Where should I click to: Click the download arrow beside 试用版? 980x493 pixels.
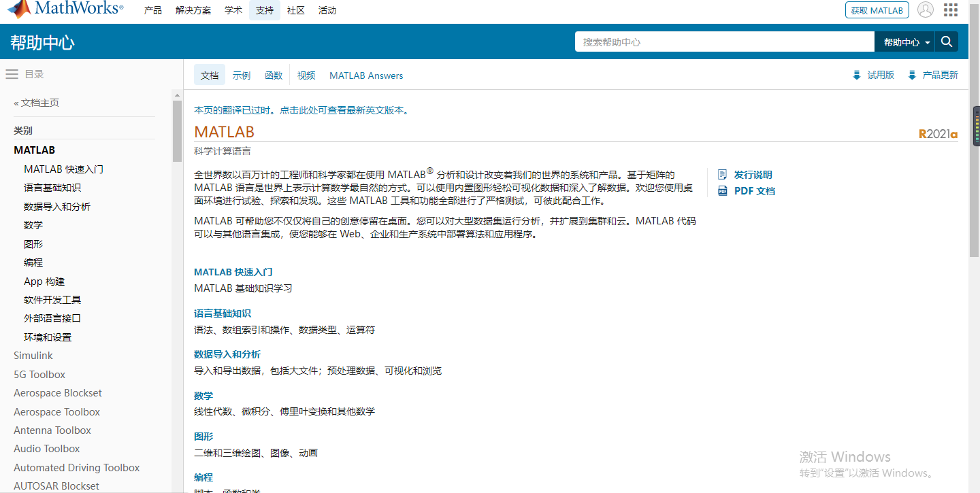(x=856, y=75)
